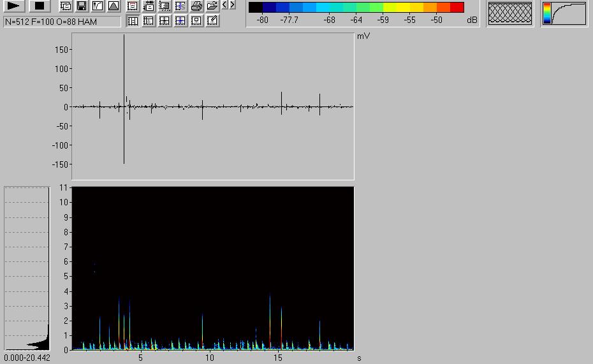
Task: Click the bell-shaped curve icon
Action: point(113,6)
